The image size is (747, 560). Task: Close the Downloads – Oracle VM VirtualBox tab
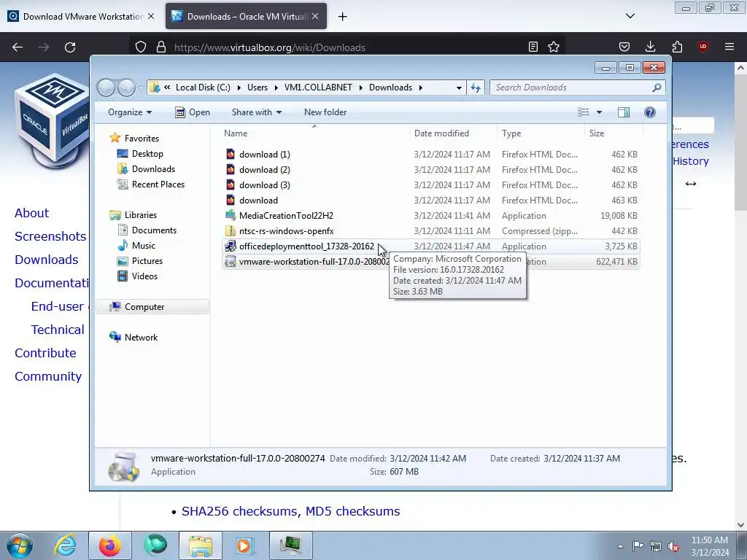[x=315, y=16]
